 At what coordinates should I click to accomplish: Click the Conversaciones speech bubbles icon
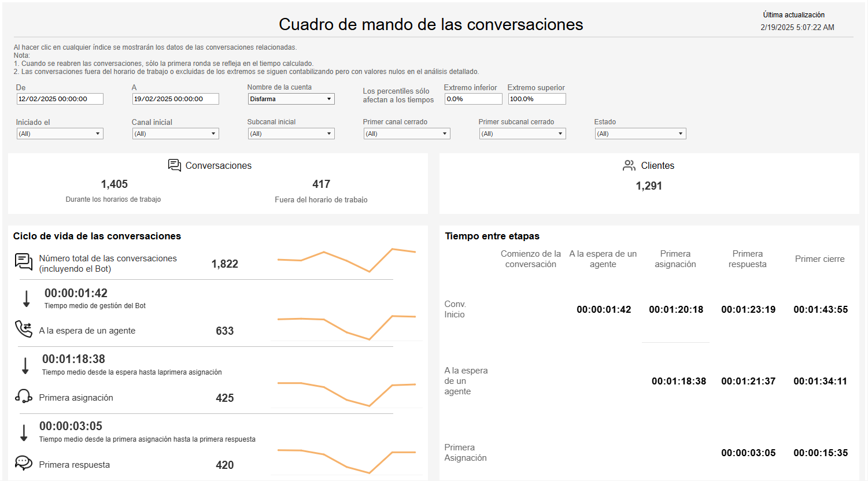175,165
